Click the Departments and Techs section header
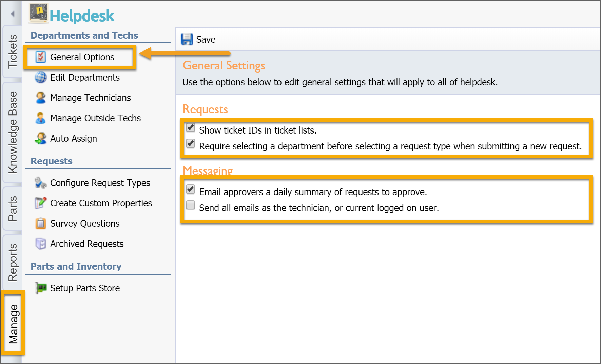This screenshot has width=601, height=364. 84,35
